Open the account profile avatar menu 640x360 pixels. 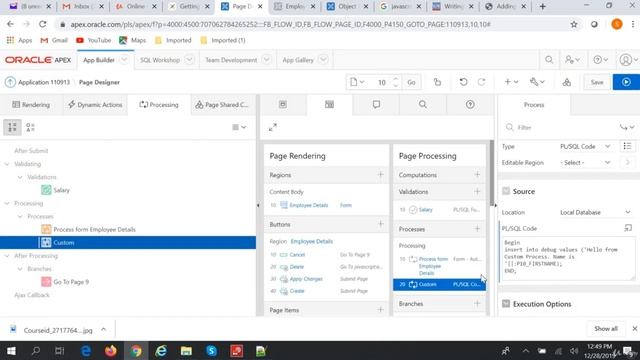628,60
